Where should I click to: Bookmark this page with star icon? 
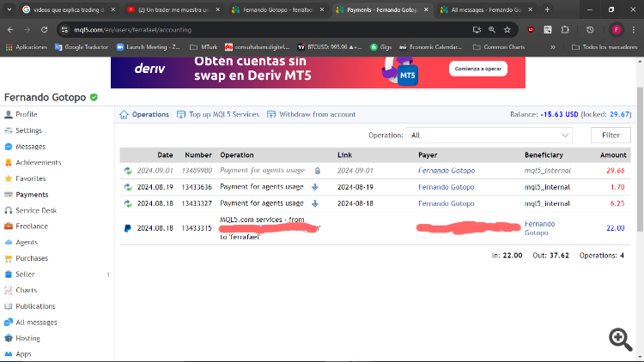coord(507,29)
